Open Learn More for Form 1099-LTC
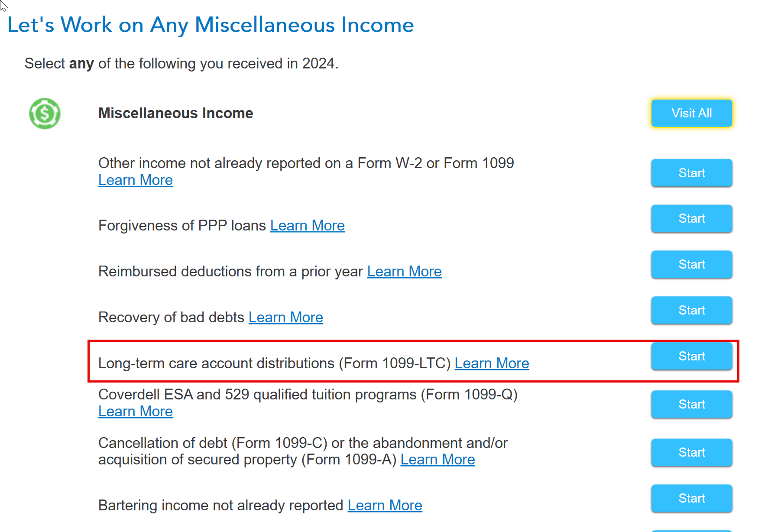This screenshot has height=532, width=768. tap(492, 363)
